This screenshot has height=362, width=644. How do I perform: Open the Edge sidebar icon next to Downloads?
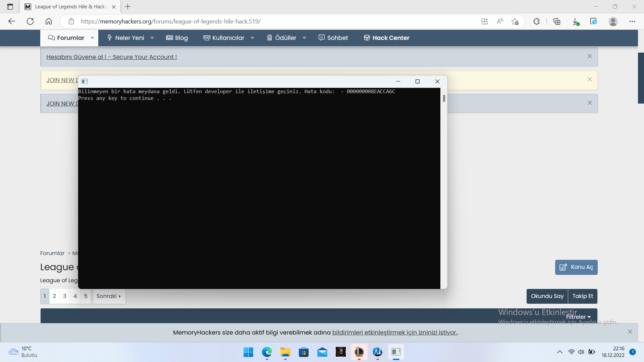click(593, 21)
